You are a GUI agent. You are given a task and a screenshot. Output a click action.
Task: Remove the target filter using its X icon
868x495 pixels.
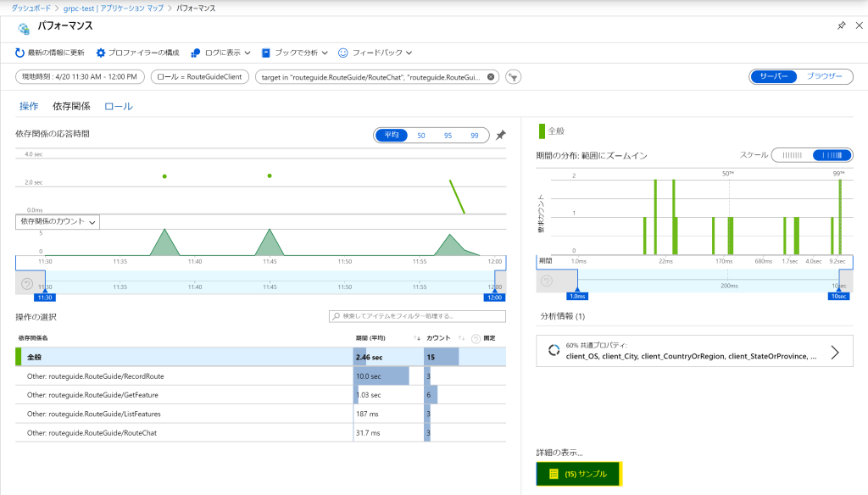(491, 76)
